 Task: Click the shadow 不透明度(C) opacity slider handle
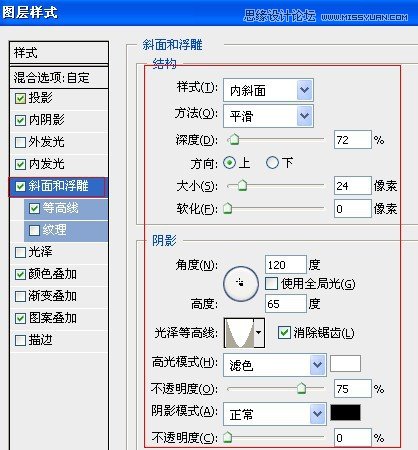tap(227, 437)
